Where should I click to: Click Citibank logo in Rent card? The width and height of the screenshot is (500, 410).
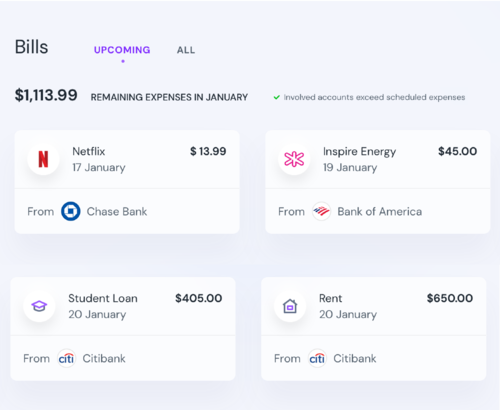(317, 358)
